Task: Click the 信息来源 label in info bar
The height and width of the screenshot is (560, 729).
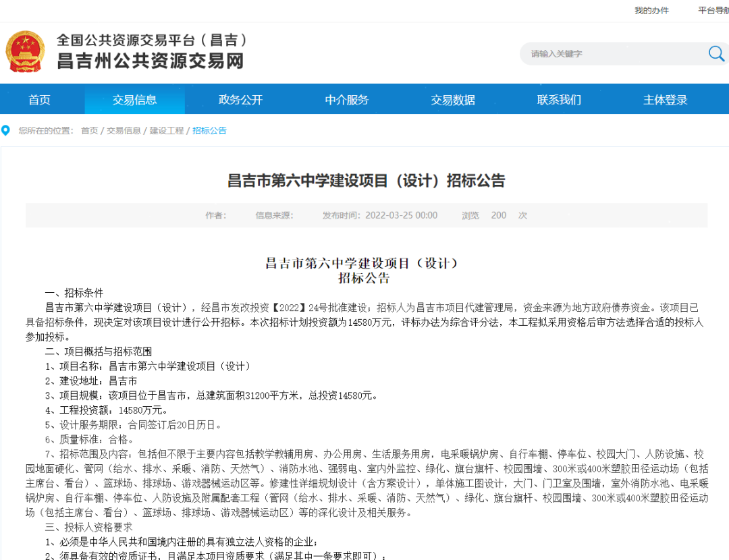Action: [274, 215]
